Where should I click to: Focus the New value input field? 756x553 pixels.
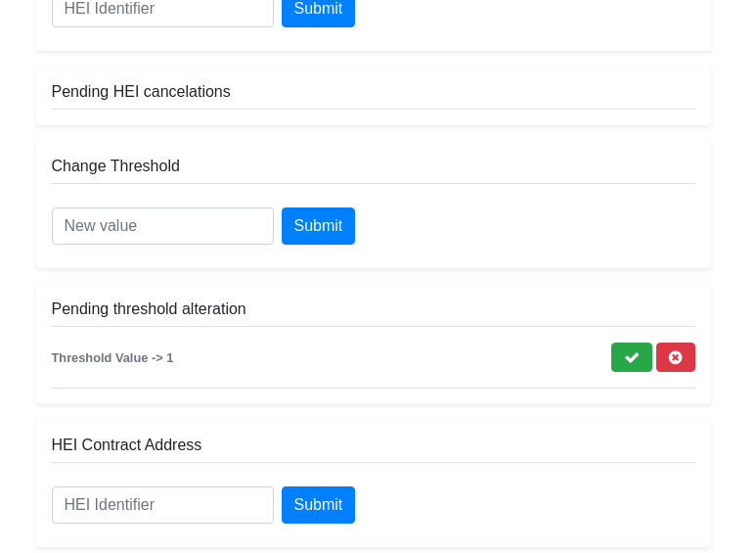[162, 226]
